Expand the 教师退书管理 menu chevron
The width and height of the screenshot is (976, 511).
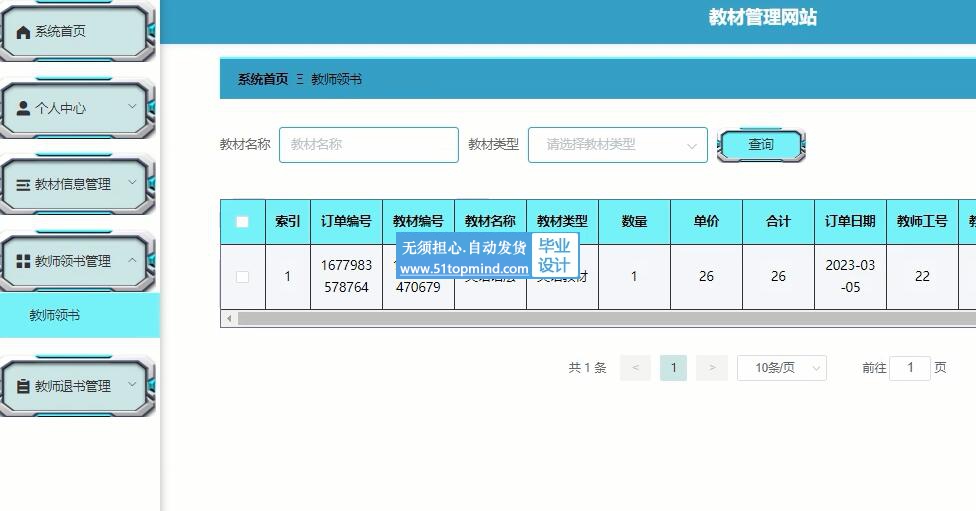(132, 384)
